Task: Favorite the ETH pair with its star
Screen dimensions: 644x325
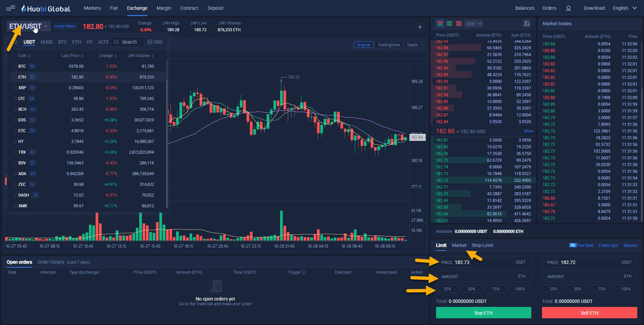Action: tap(15, 77)
